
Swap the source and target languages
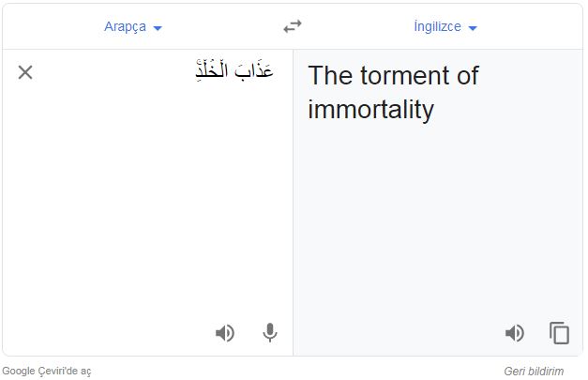[x=293, y=26]
